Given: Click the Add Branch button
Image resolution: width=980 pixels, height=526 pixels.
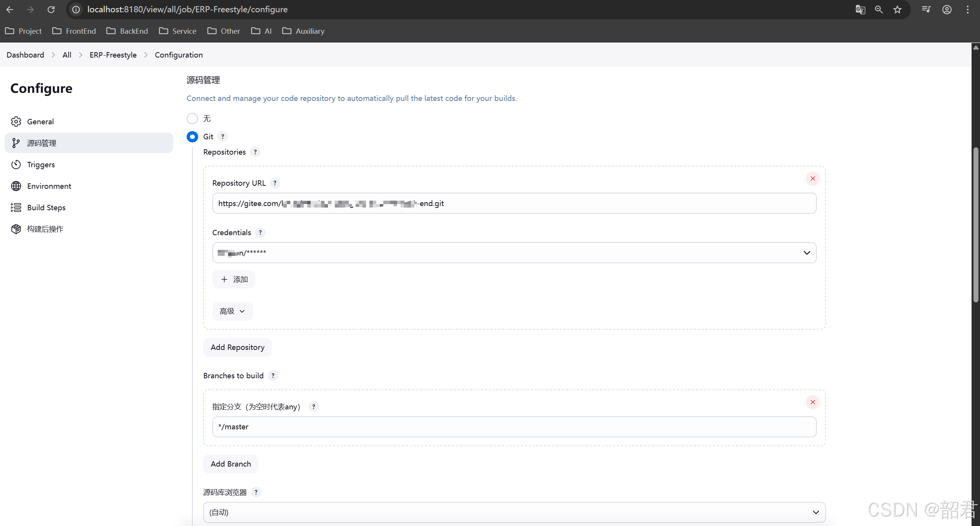Looking at the screenshot, I should point(230,464).
